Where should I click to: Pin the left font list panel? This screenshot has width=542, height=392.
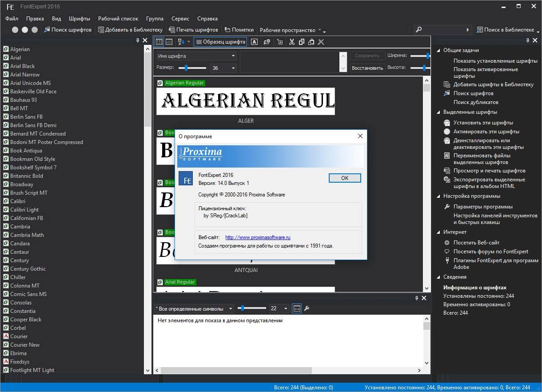[x=138, y=40]
